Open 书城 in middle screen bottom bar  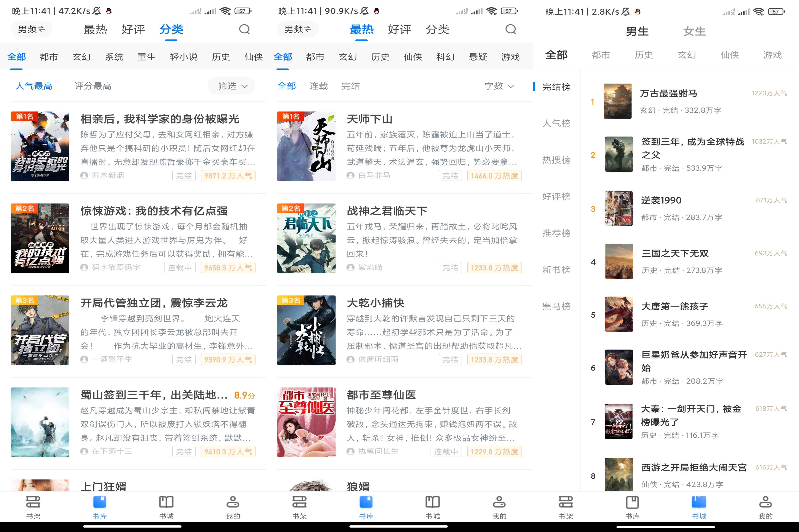[x=433, y=508]
